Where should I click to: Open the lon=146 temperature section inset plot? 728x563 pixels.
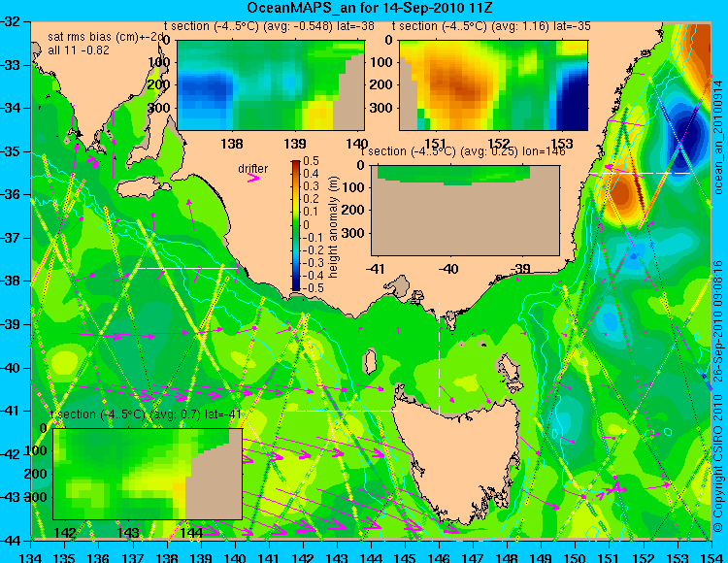(x=465, y=211)
